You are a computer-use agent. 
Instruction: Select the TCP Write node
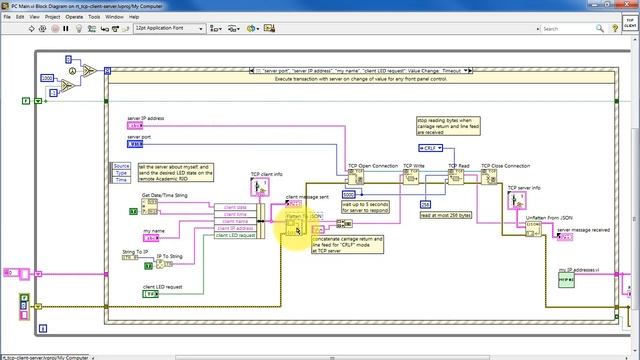[411, 177]
